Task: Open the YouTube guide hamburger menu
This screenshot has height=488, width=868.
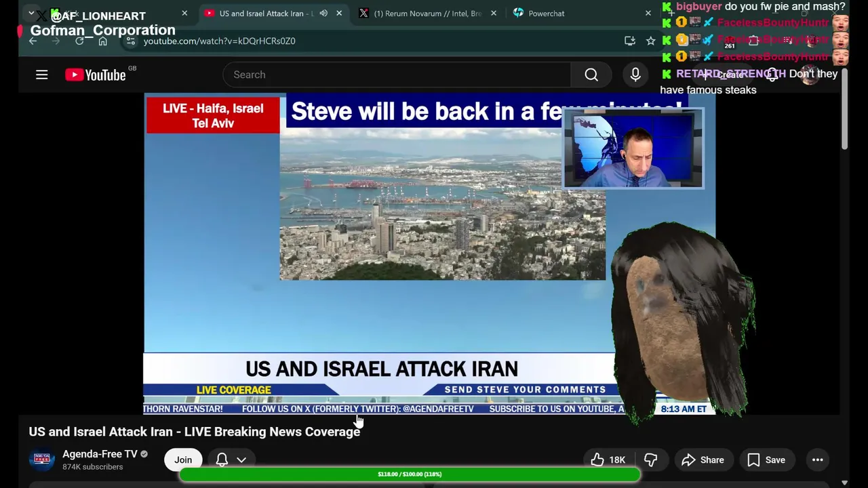Action: coord(42,75)
